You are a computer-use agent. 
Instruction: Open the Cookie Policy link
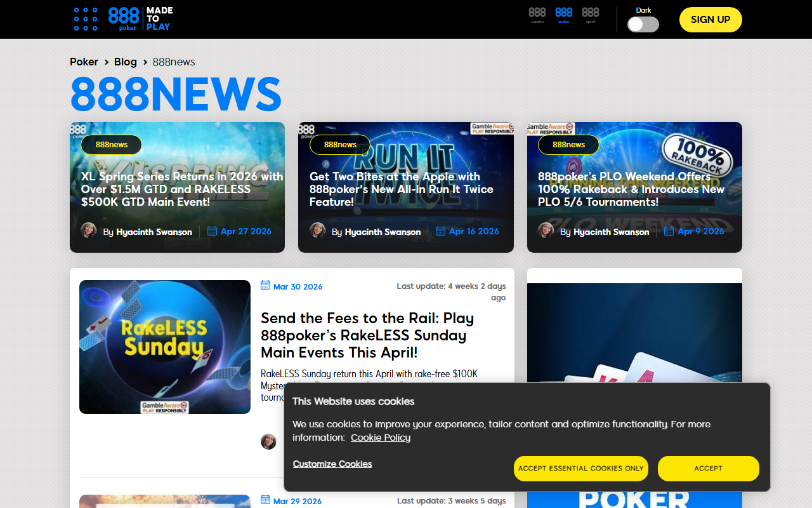click(x=381, y=438)
